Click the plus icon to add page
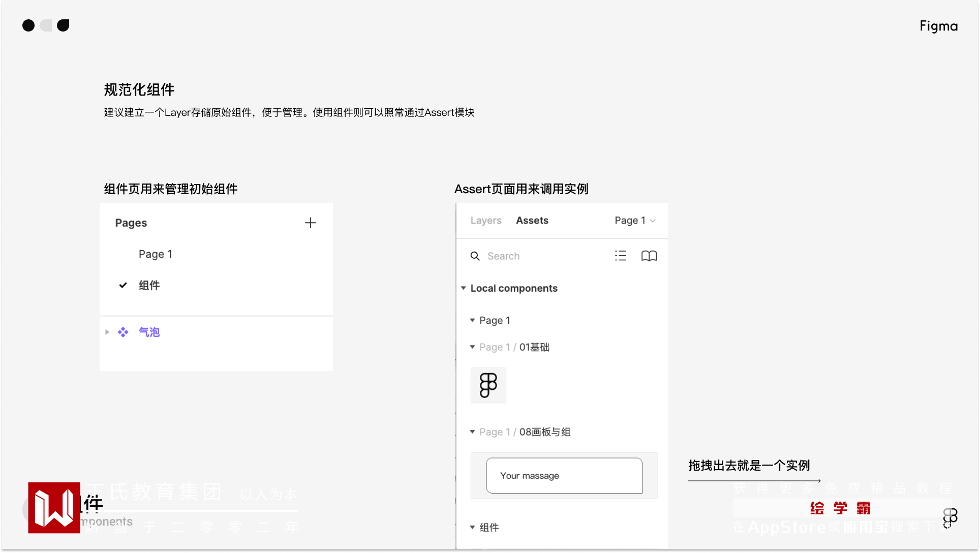Viewport: 980px width, 553px height. coord(310,223)
